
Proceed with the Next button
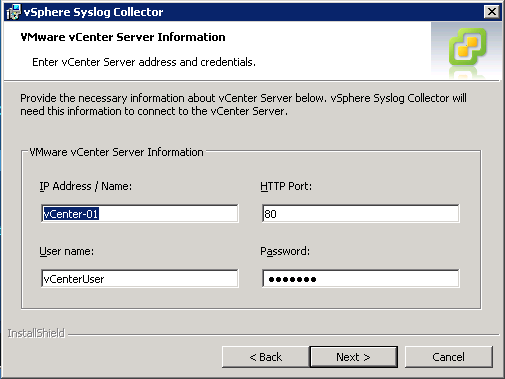(354, 357)
